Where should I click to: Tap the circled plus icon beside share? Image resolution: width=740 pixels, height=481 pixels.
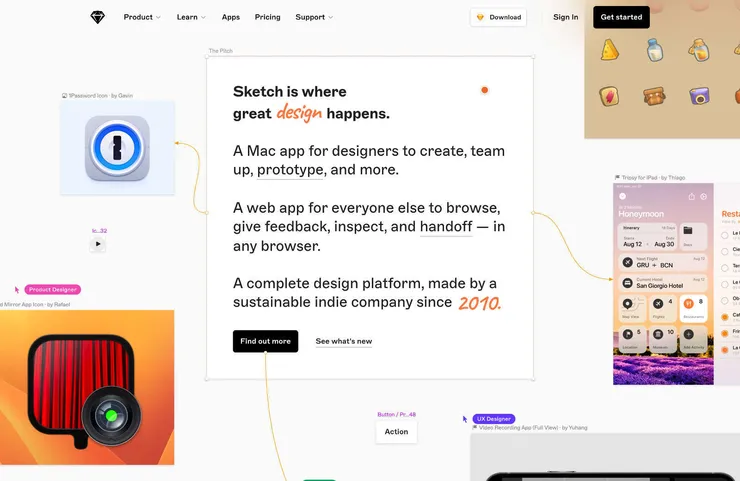[x=703, y=196]
